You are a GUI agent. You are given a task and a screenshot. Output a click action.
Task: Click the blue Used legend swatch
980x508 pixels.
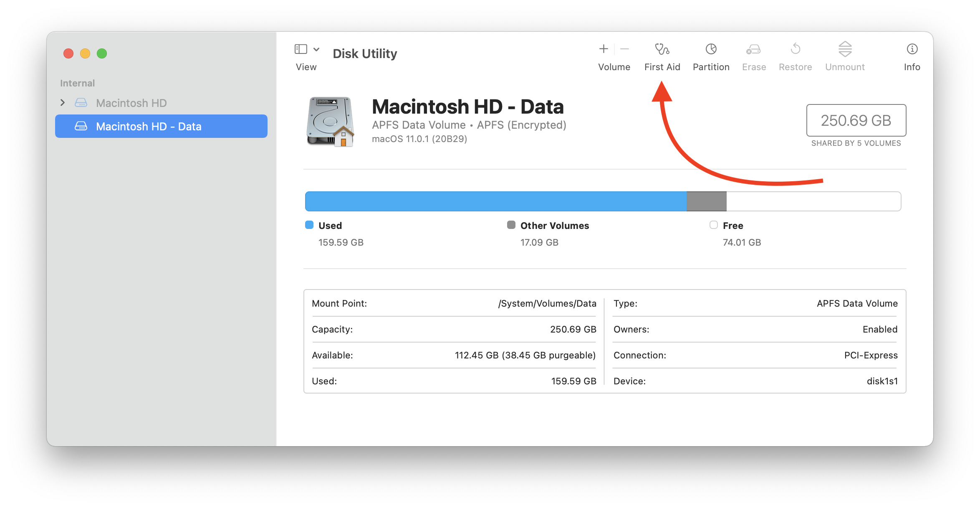pyautogui.click(x=309, y=225)
